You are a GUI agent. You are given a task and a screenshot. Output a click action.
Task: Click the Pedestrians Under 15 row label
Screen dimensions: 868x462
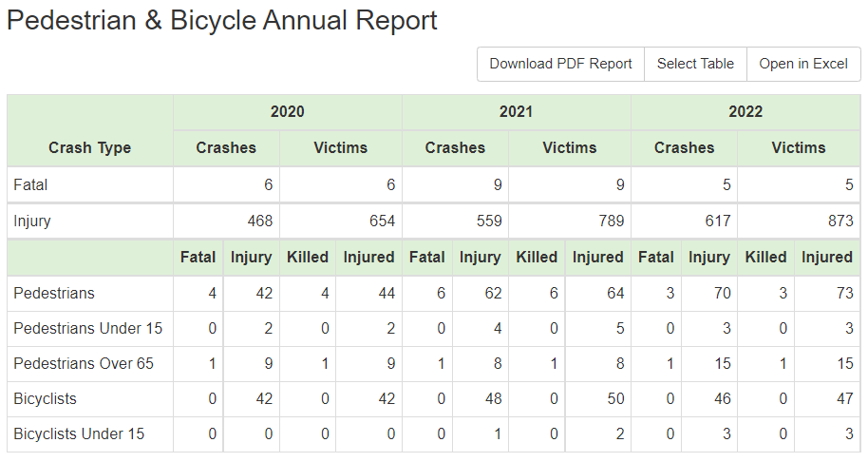point(87,329)
